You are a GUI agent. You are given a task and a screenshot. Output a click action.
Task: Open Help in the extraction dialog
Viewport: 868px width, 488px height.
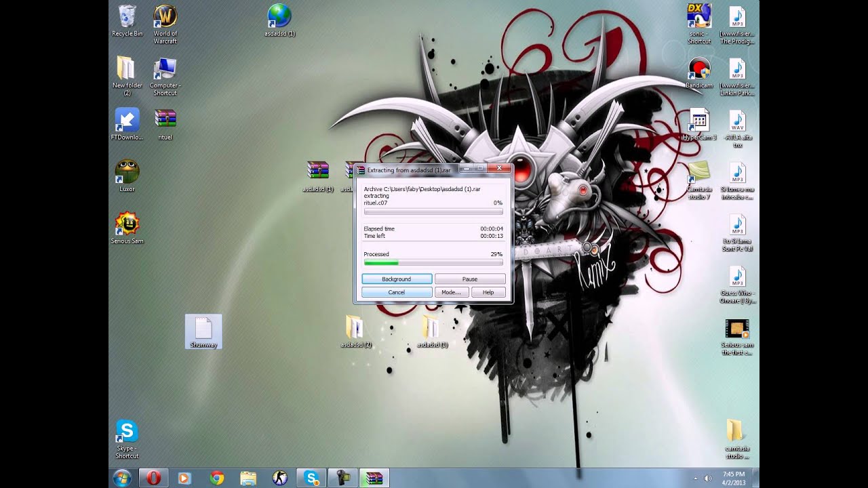click(x=488, y=292)
